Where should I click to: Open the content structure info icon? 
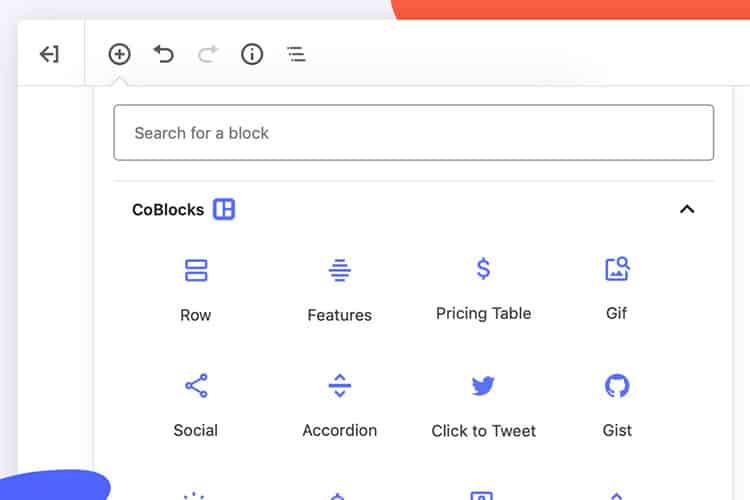coord(252,54)
